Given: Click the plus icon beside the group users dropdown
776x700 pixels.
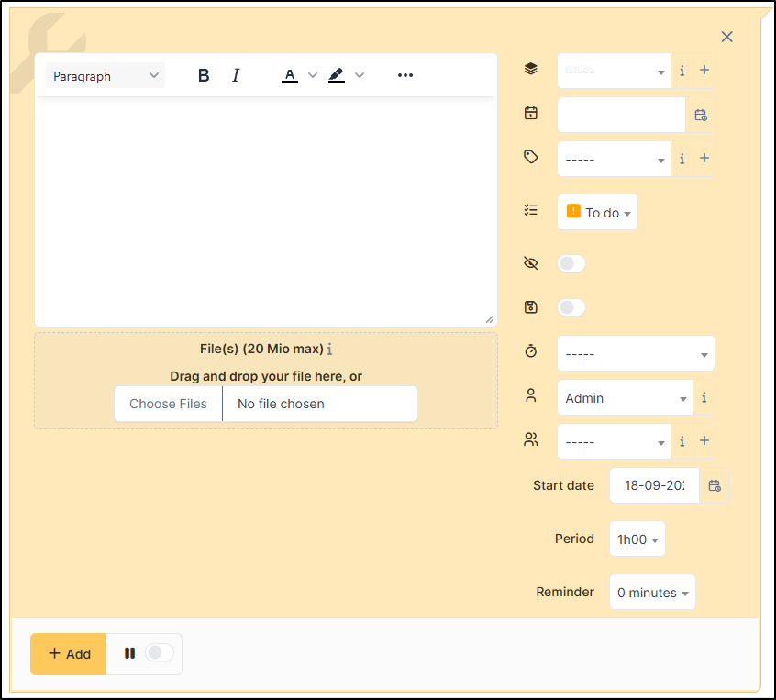Looking at the screenshot, I should point(704,441).
